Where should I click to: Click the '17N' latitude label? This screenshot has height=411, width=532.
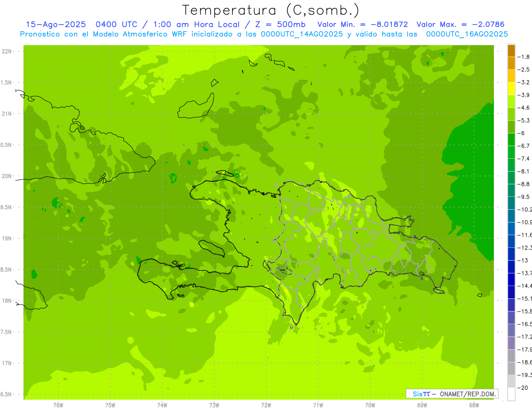7,363
